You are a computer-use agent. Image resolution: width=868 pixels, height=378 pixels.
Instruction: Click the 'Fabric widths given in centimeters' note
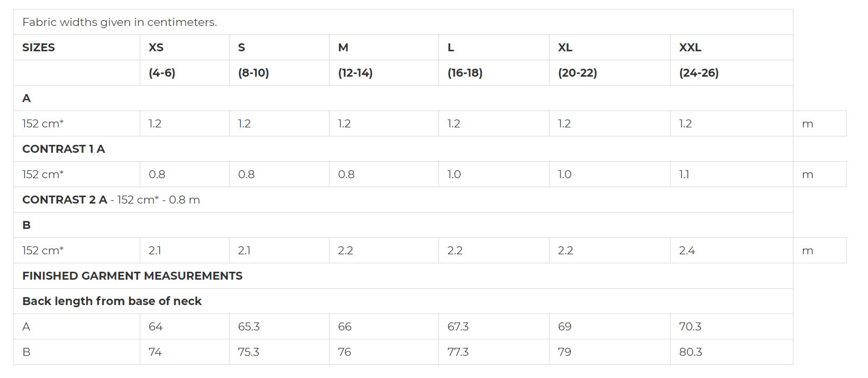pos(120,22)
